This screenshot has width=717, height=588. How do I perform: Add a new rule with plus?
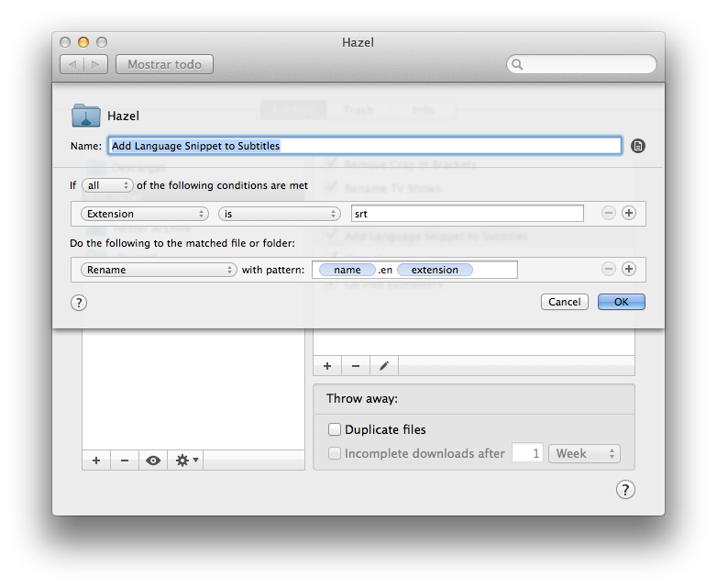tap(327, 366)
